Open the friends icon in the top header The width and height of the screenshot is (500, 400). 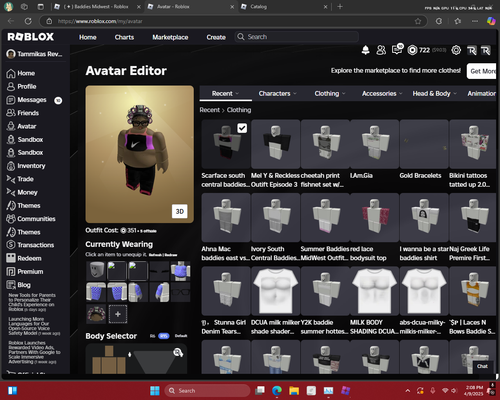(x=381, y=50)
